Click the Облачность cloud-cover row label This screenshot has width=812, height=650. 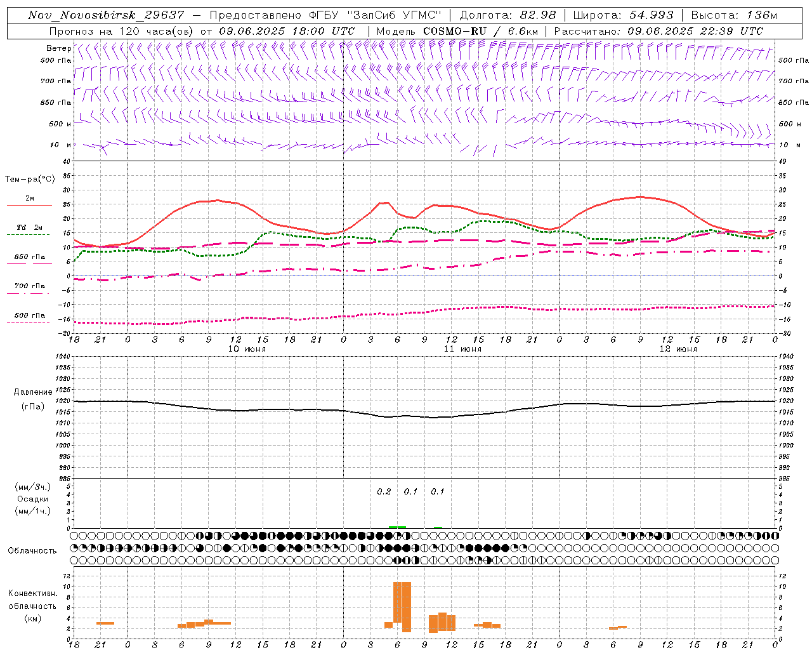point(32,551)
